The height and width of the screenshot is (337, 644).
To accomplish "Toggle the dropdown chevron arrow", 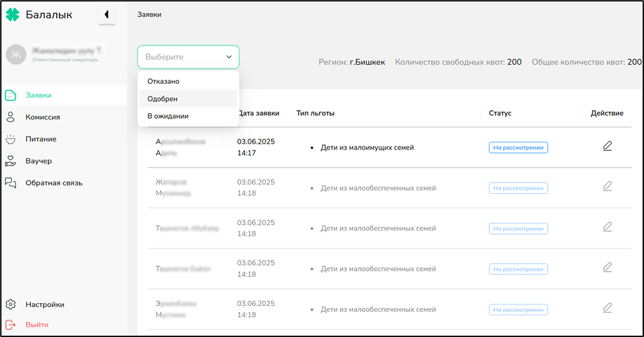I will 229,57.
